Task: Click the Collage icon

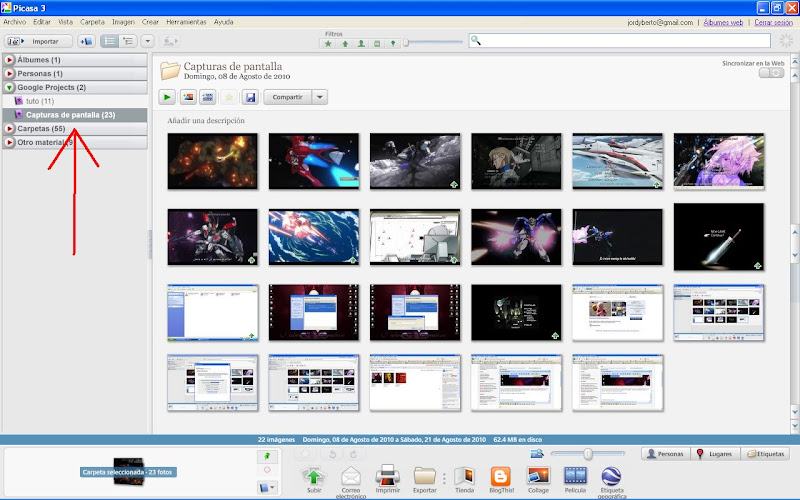Action: [x=538, y=476]
